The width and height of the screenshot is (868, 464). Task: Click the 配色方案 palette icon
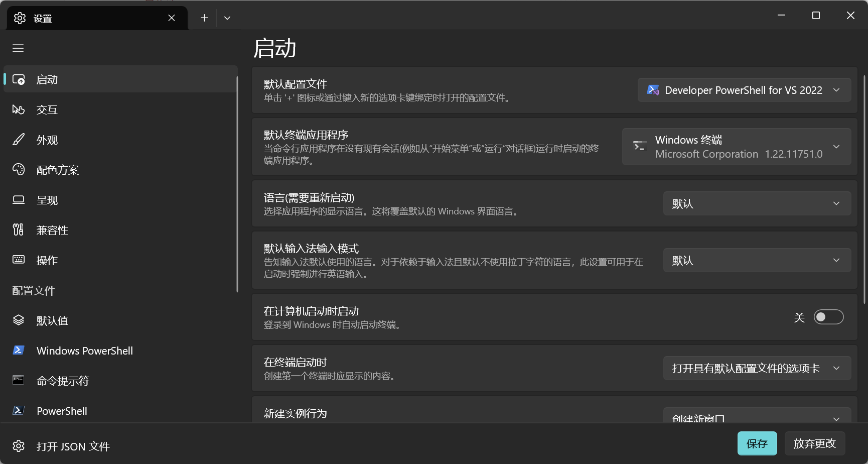19,170
